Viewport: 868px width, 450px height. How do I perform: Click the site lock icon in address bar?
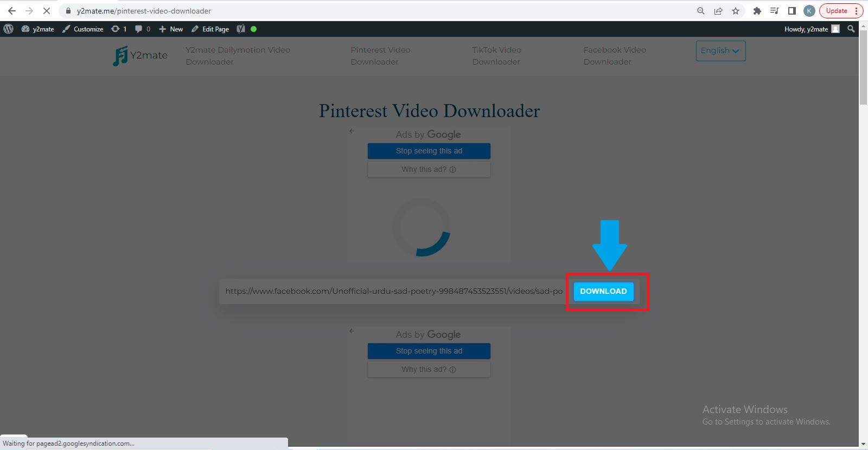coord(68,11)
